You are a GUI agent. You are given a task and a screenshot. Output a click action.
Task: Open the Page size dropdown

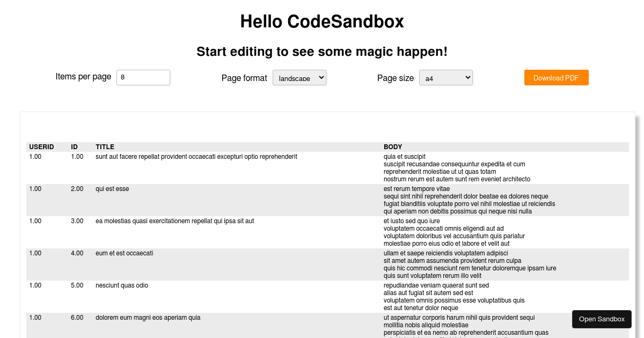445,77
